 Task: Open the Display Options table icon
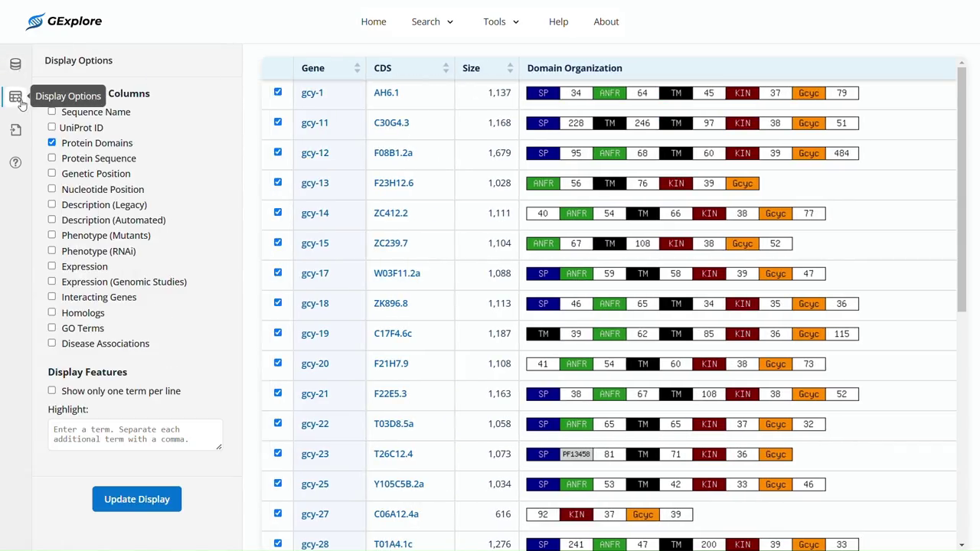click(x=15, y=97)
